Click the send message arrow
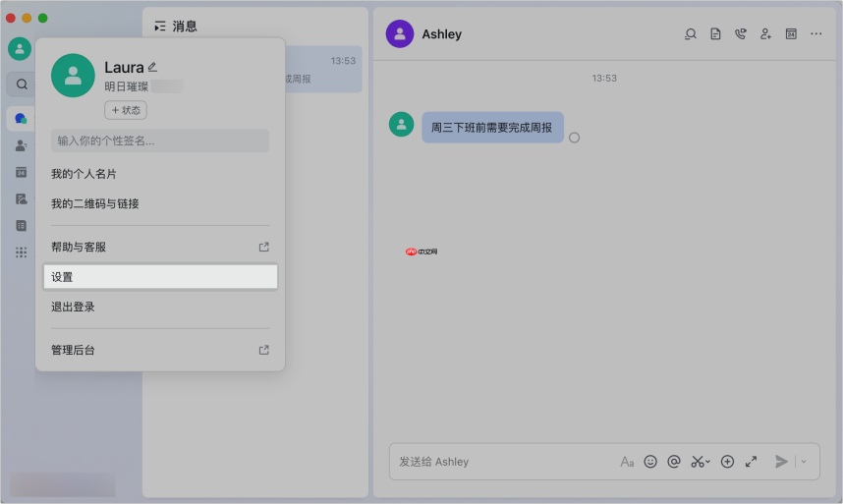 [x=781, y=462]
